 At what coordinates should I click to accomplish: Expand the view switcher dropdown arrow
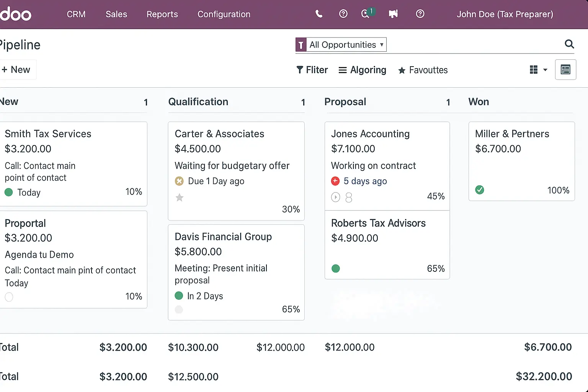[545, 70]
